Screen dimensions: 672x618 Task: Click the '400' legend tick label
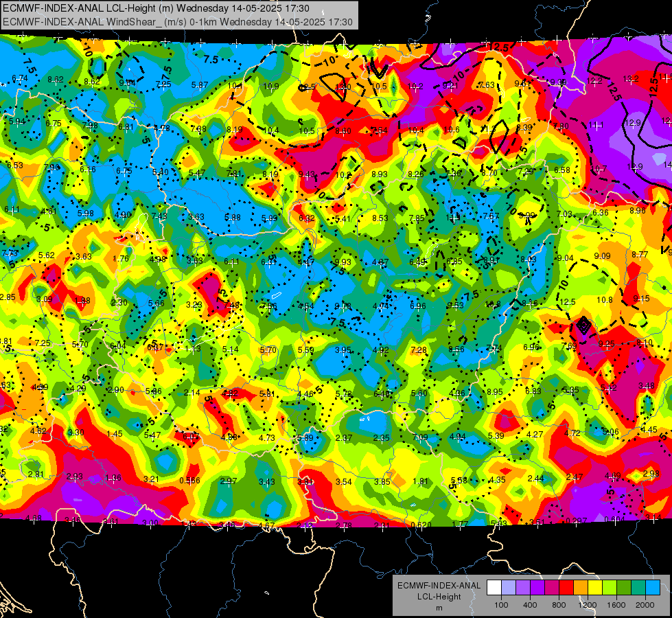tap(530, 605)
